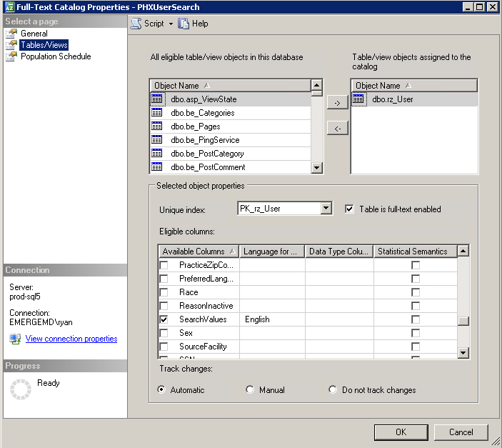
Task: Open the Population Schedule page
Action: (x=56, y=56)
